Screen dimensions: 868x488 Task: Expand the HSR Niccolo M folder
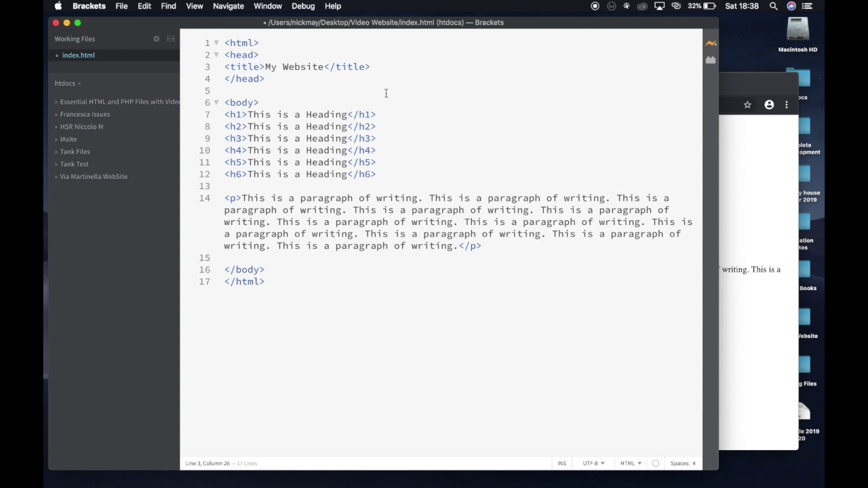(79, 127)
